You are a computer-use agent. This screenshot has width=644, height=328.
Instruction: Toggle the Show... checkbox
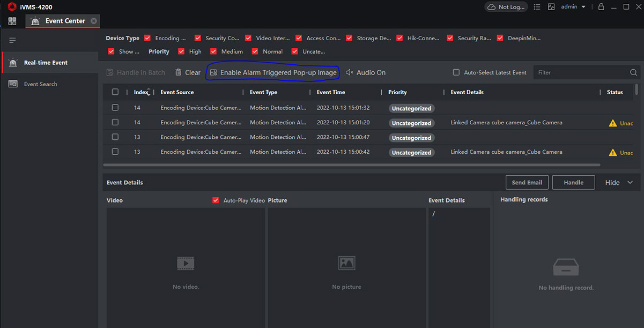pos(111,51)
